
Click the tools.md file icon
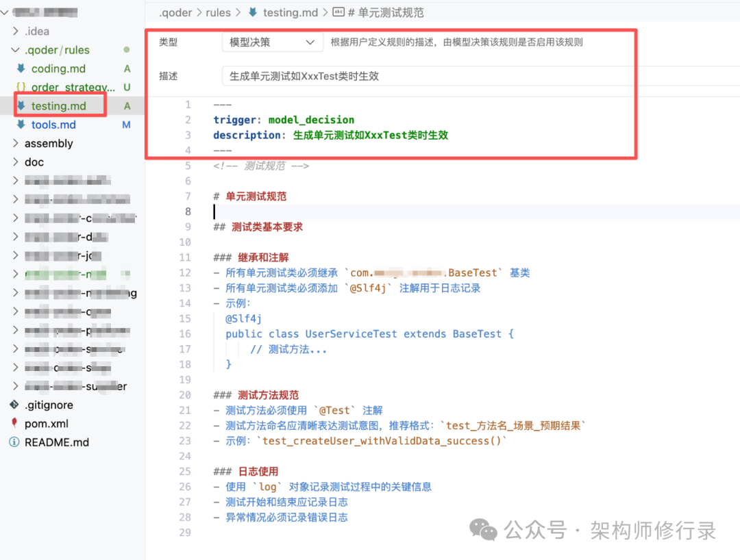pyautogui.click(x=21, y=125)
